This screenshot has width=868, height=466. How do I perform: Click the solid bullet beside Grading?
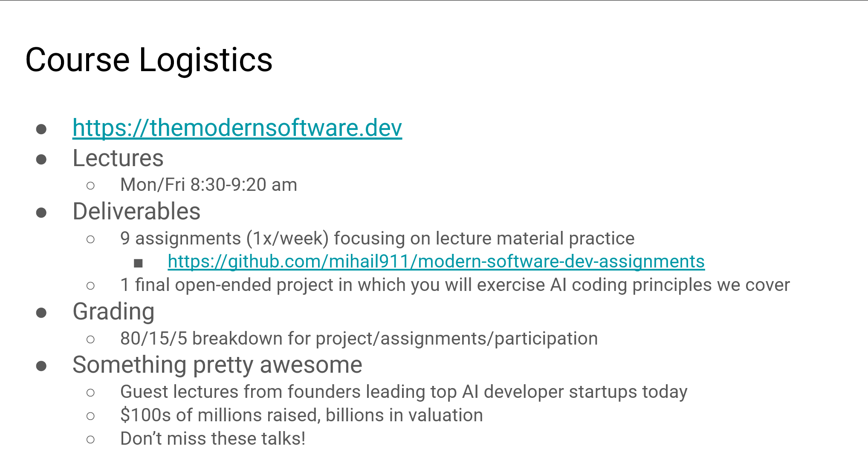click(41, 313)
